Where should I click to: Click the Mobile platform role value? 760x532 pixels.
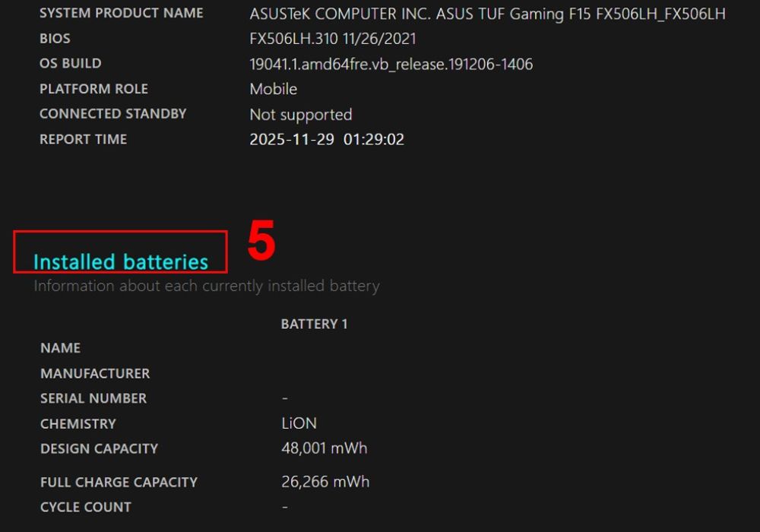click(274, 89)
